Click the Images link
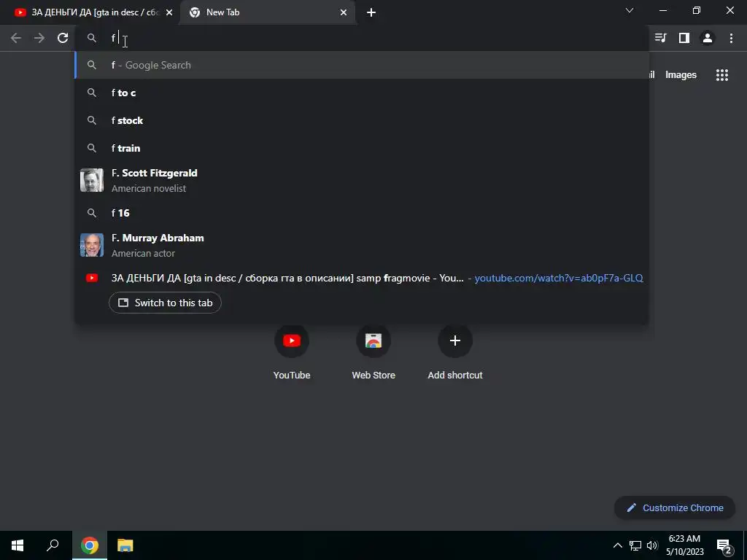Image resolution: width=747 pixels, height=560 pixels. coord(681,75)
